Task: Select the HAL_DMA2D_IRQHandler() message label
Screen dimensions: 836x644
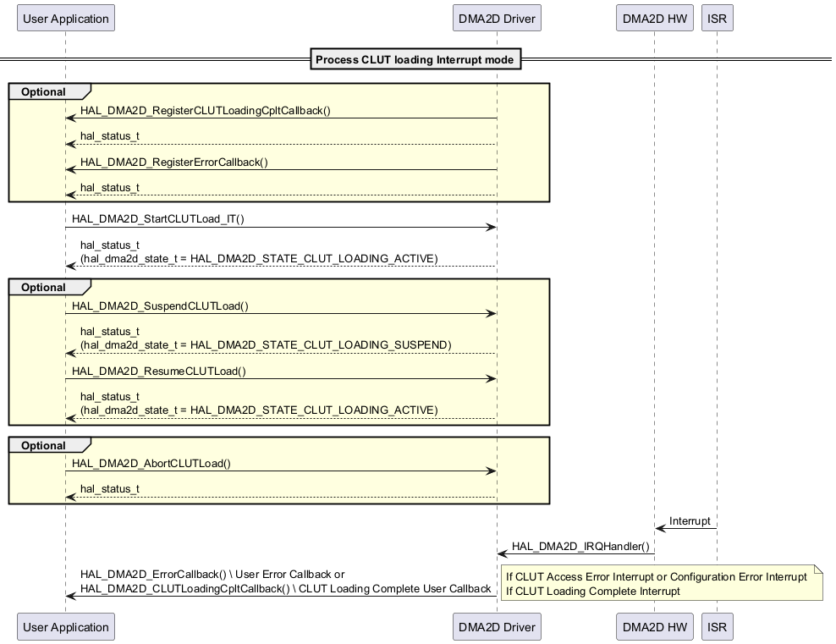Action: 580,547
